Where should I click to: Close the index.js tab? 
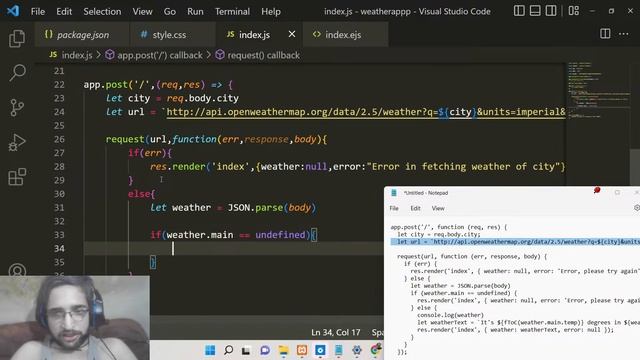pyautogui.click(x=291, y=34)
